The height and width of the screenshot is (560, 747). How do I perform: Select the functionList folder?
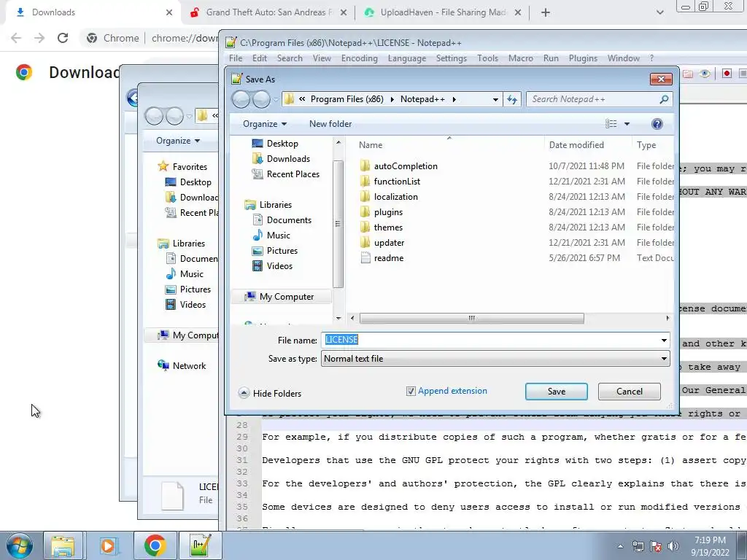(397, 182)
